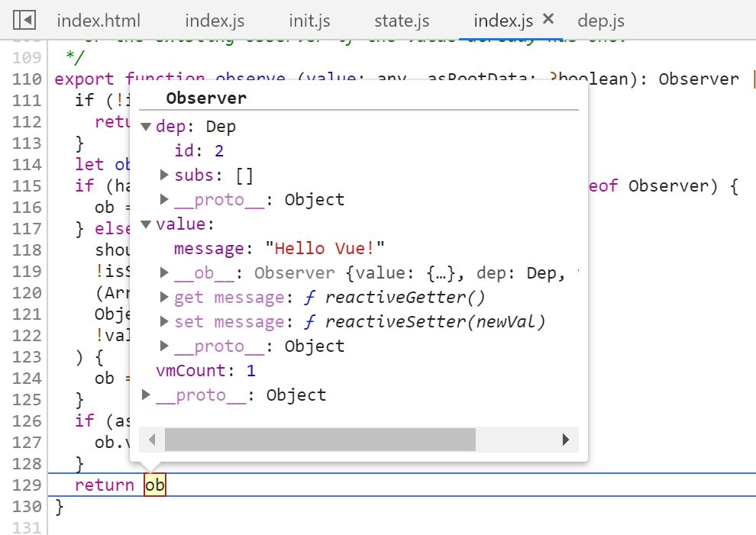The height and width of the screenshot is (535, 756).
Task: Expand set message reactiveSetter entry
Action: click(x=164, y=321)
